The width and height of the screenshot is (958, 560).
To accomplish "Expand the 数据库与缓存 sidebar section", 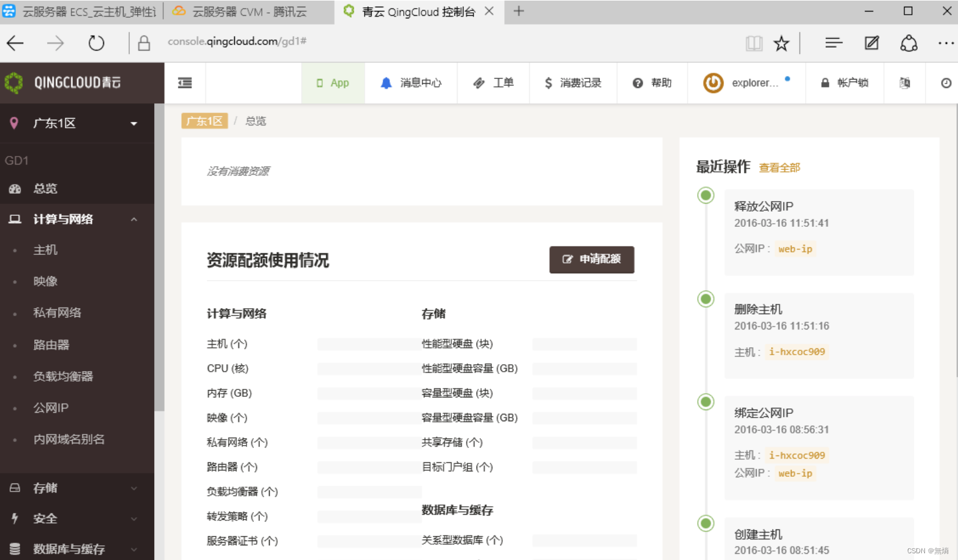I will pos(77,548).
